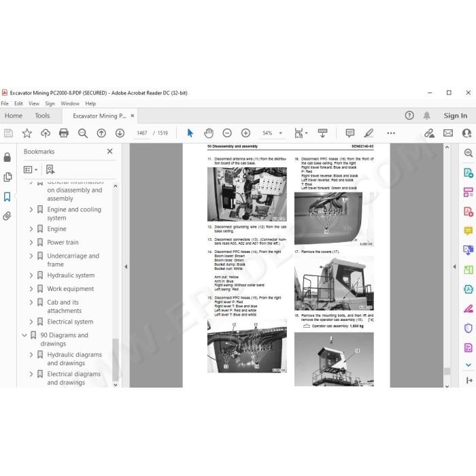Click add new bookmark icon
The height and width of the screenshot is (476, 476).
click(x=50, y=169)
